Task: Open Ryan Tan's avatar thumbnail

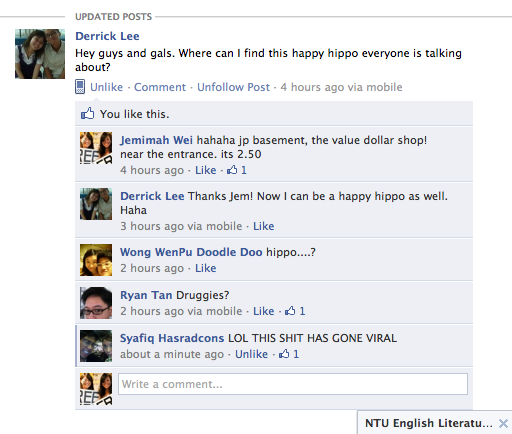Action: click(x=96, y=303)
